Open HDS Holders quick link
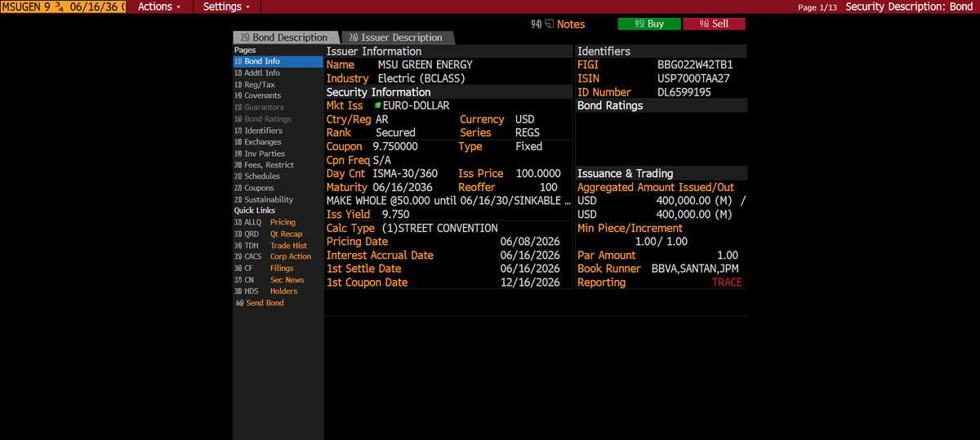 pyautogui.click(x=266, y=291)
